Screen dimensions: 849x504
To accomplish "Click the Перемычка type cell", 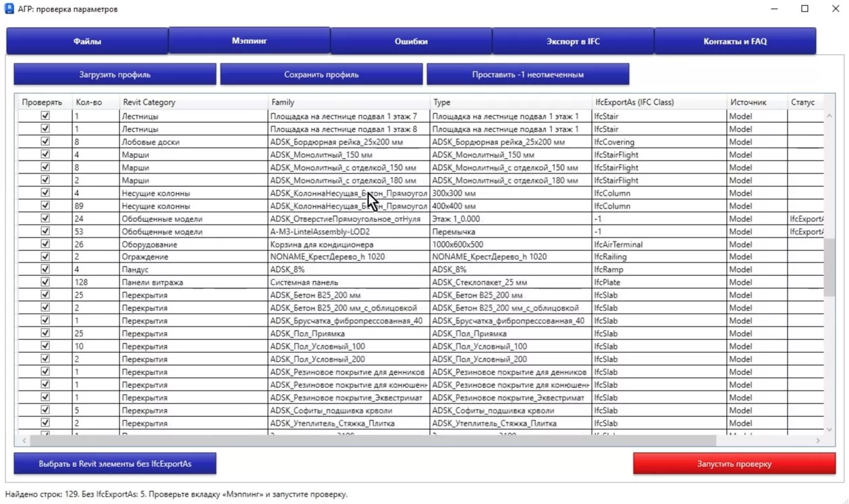I will click(x=510, y=231).
